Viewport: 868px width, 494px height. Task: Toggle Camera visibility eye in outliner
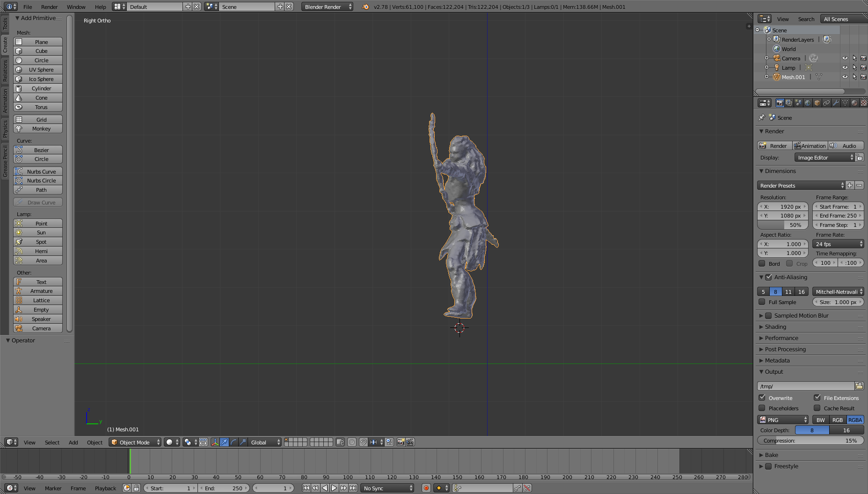[x=845, y=58]
